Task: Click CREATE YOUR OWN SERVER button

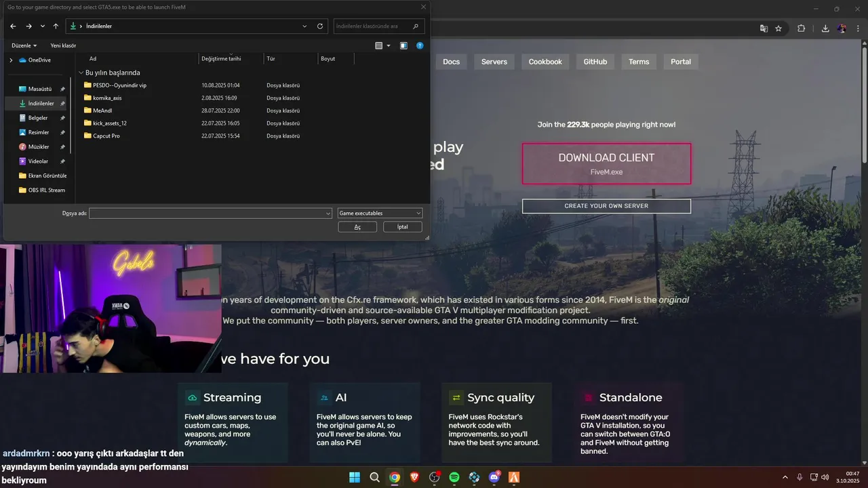Action: (606, 206)
